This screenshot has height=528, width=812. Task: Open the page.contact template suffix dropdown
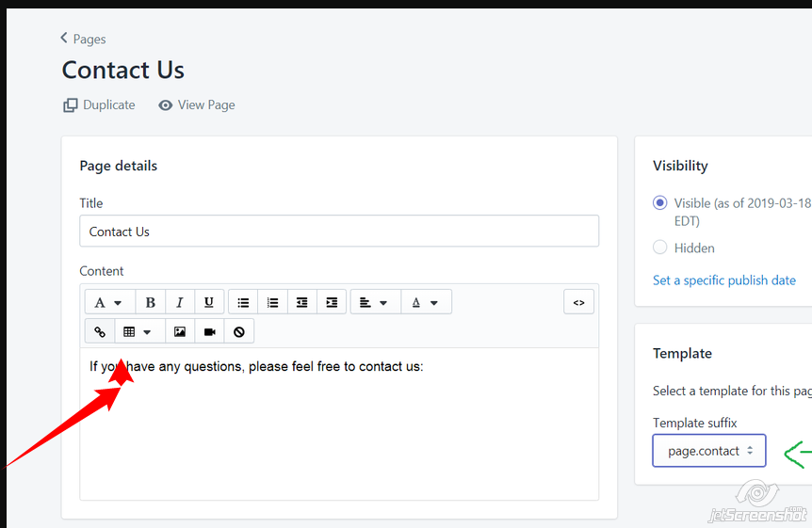[x=709, y=451]
